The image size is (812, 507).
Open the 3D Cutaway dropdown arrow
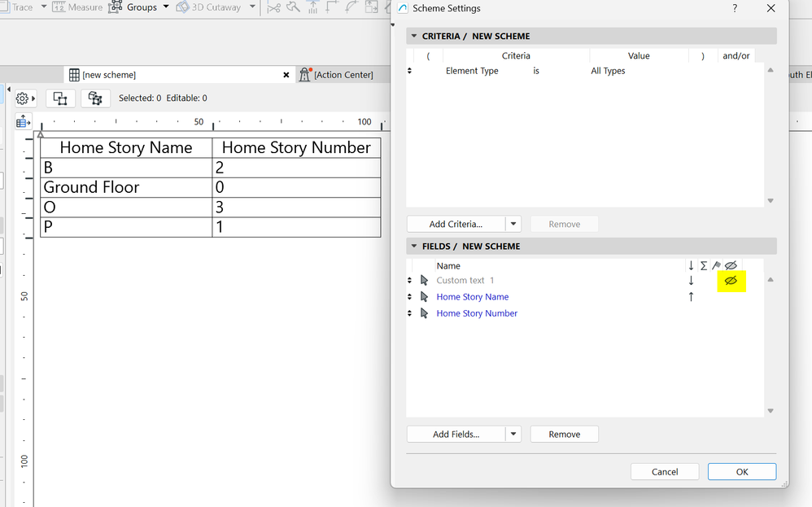click(x=252, y=7)
